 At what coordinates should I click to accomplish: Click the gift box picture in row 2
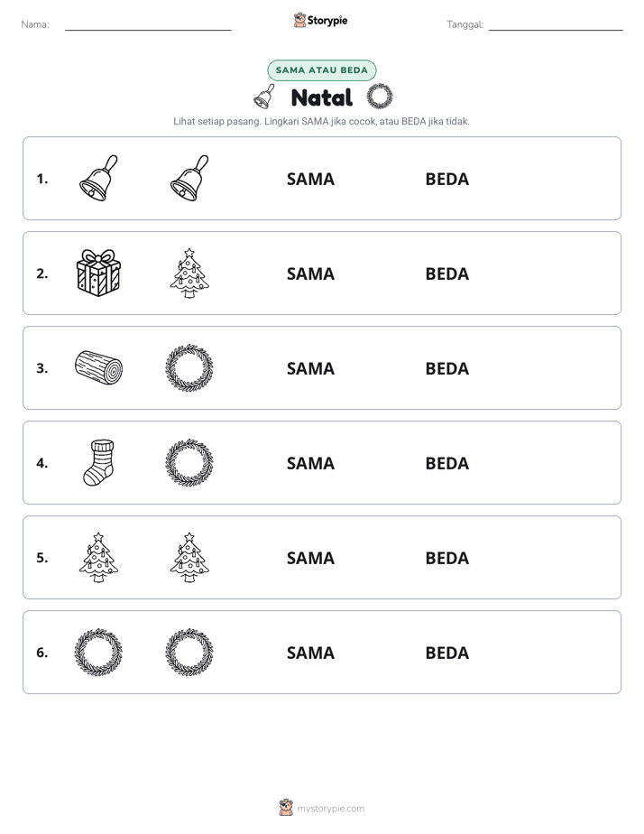98,273
